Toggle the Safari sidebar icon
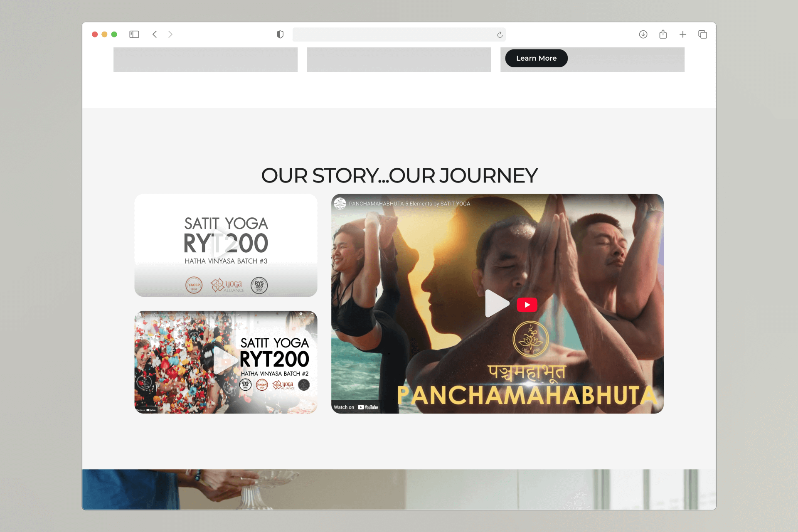 [x=134, y=34]
